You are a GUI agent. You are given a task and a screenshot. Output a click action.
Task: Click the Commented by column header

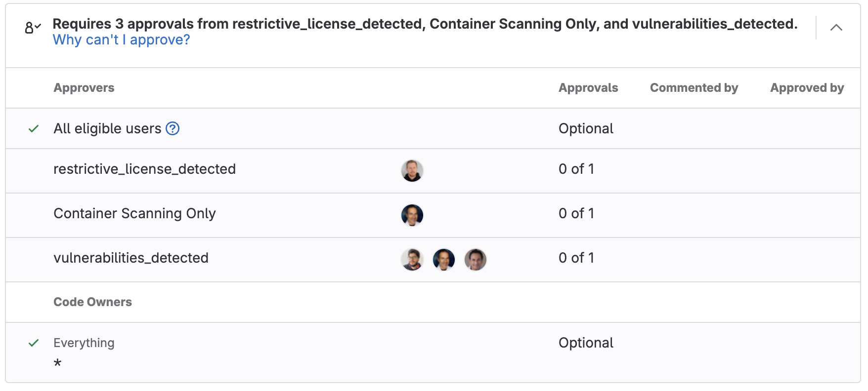[694, 88]
